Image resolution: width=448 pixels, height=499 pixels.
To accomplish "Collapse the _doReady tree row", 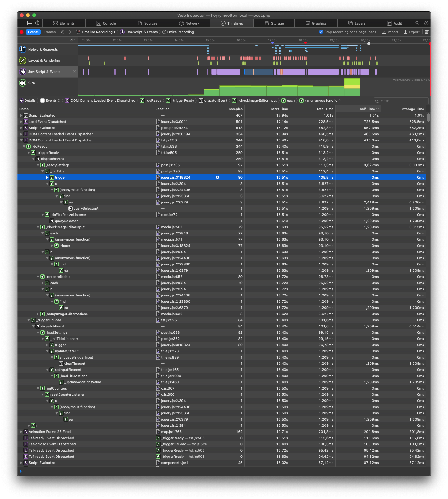I will click(x=24, y=146).
